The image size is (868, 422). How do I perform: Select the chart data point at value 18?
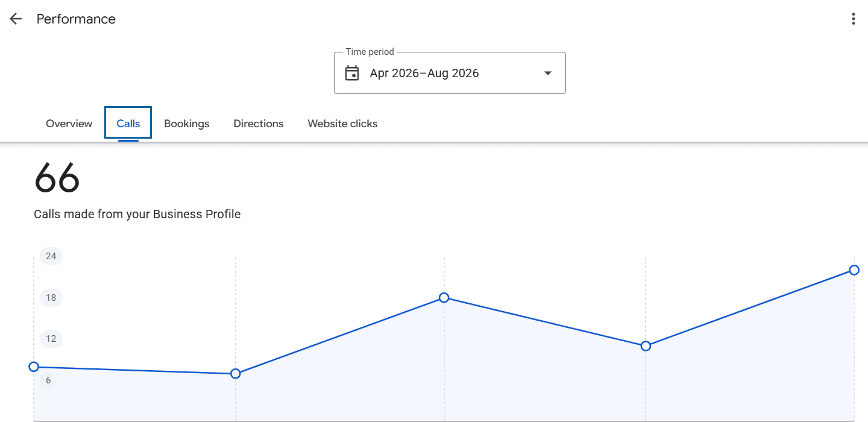pos(444,297)
